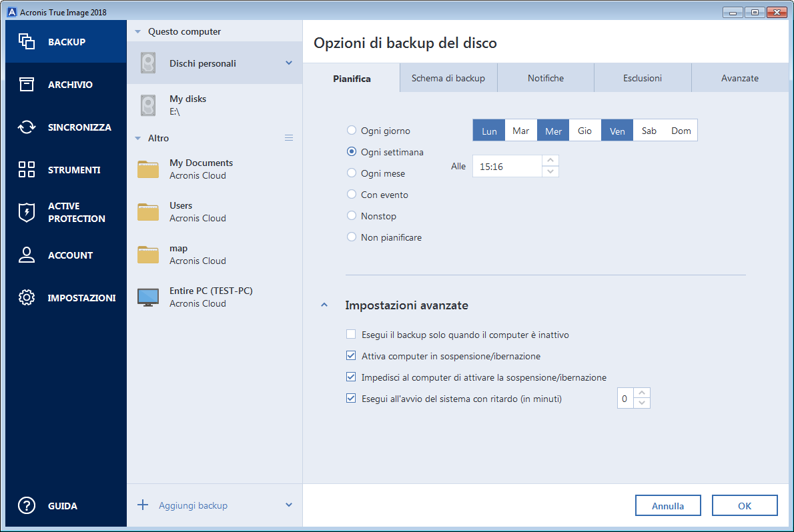794x532 pixels.
Task: Click the My Documents folder icon
Action: point(148,169)
